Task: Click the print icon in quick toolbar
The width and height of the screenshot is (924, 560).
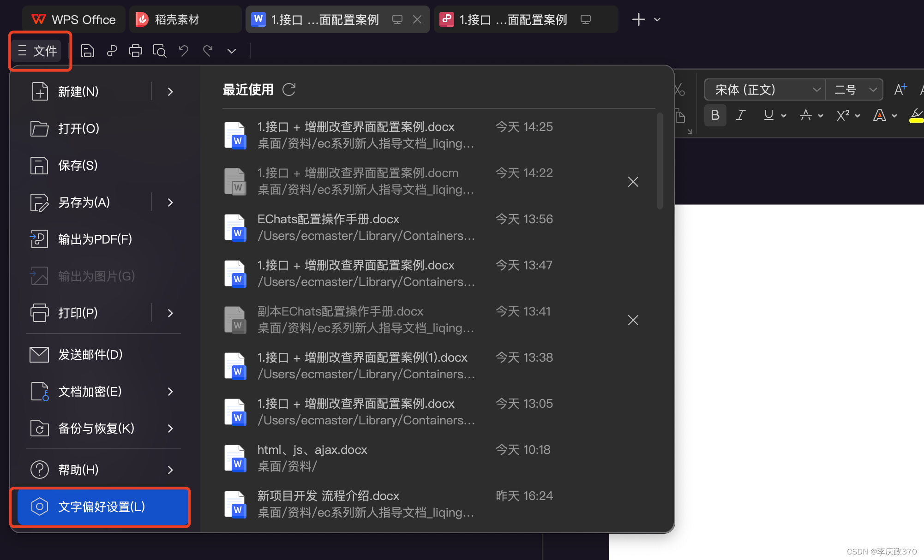Action: [x=135, y=51]
